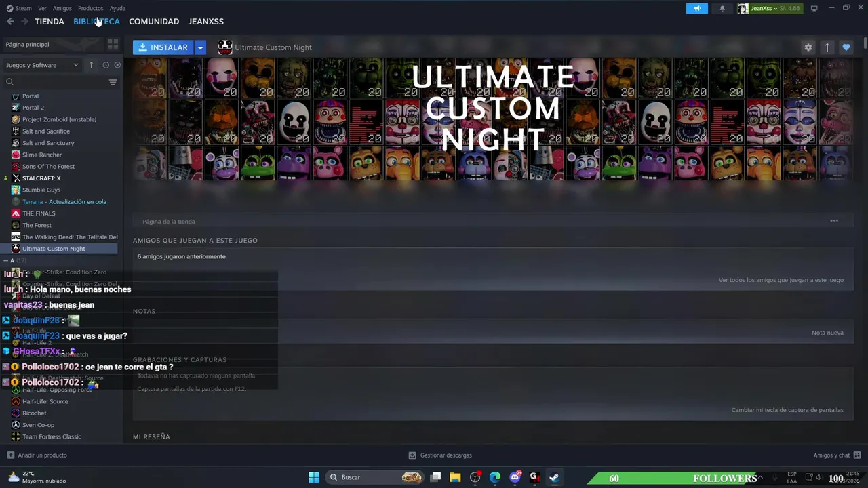Go forward with the right arrow
The height and width of the screenshot is (488, 868).
(x=24, y=22)
